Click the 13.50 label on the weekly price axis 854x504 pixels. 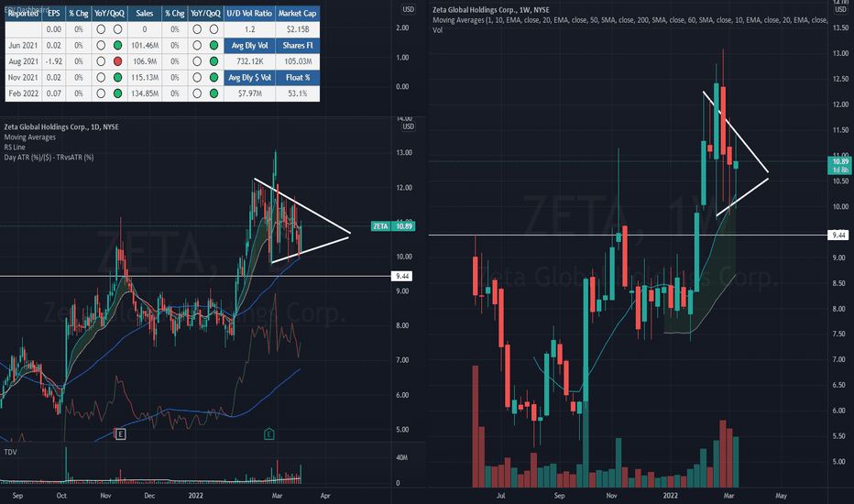[x=840, y=27]
